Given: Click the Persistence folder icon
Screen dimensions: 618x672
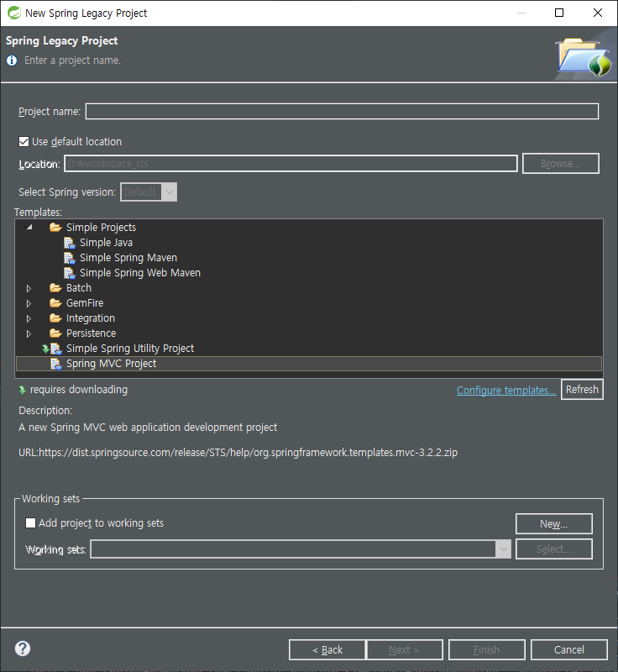Looking at the screenshot, I should [55, 333].
